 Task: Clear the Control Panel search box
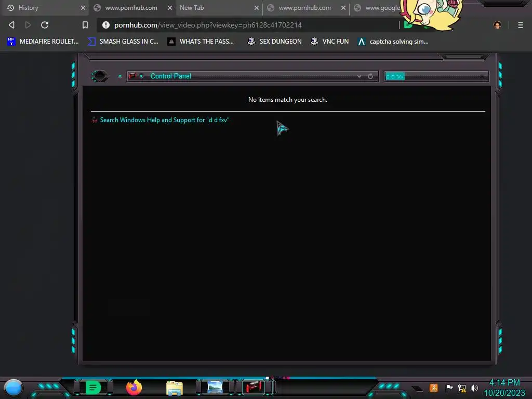click(483, 77)
